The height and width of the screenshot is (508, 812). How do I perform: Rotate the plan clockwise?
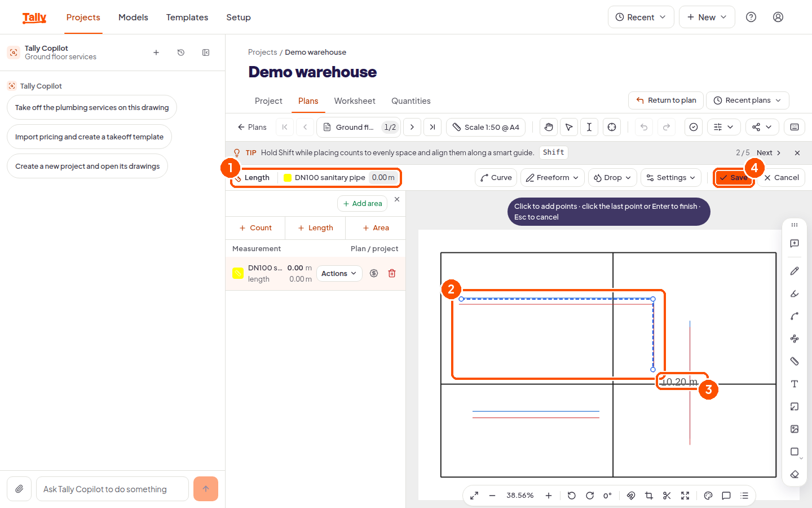click(590, 496)
